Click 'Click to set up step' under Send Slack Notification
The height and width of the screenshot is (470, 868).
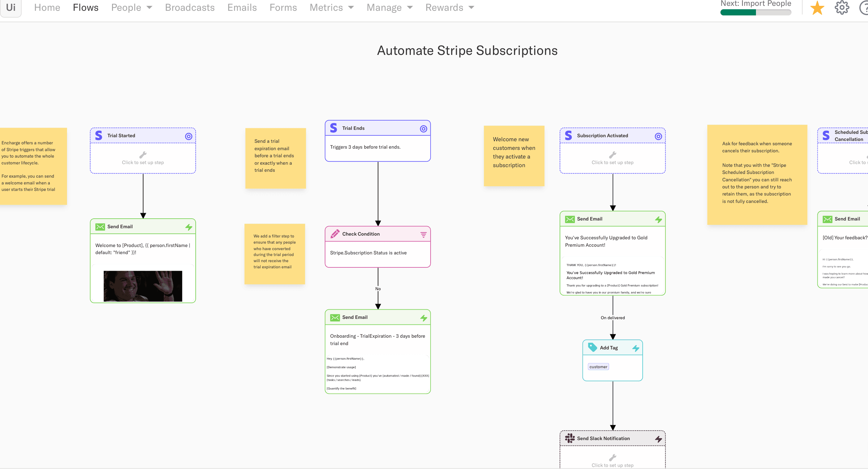613,465
